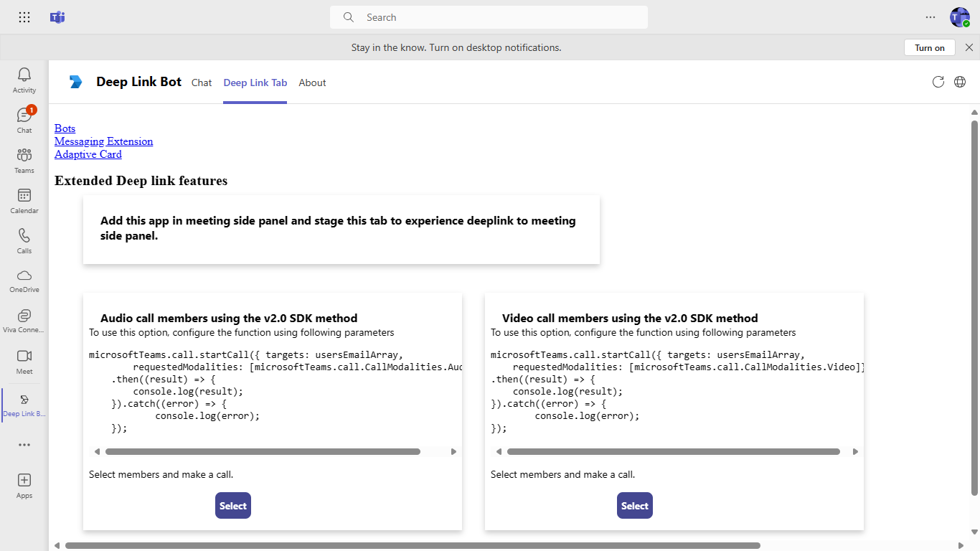980x551 pixels.
Task: Open OneDrive from the sidebar
Action: (x=24, y=281)
